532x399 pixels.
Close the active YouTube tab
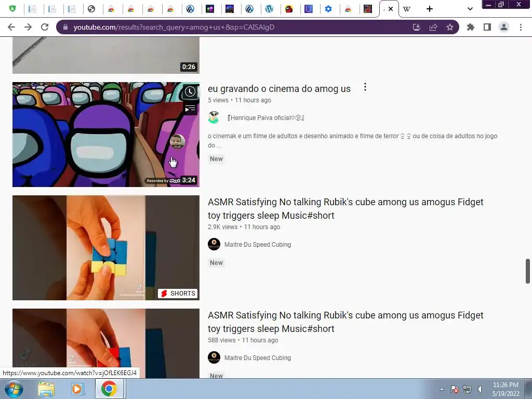click(391, 9)
